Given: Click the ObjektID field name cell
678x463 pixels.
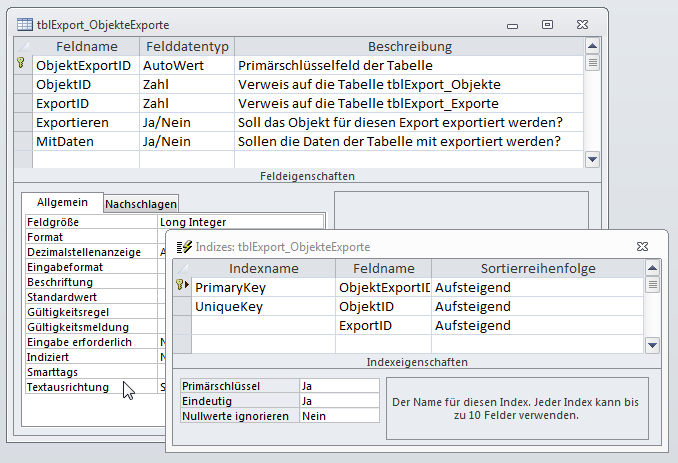Looking at the screenshot, I should click(x=86, y=84).
